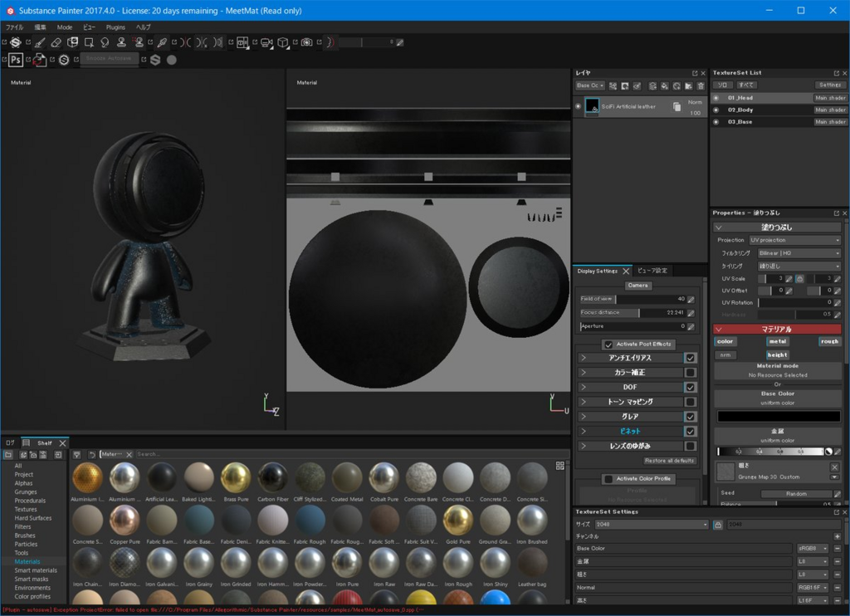Click the Restore all defaults button

pos(669,461)
